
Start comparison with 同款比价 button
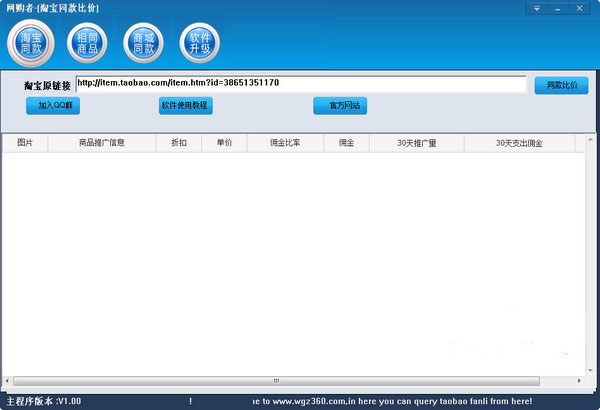coord(561,85)
